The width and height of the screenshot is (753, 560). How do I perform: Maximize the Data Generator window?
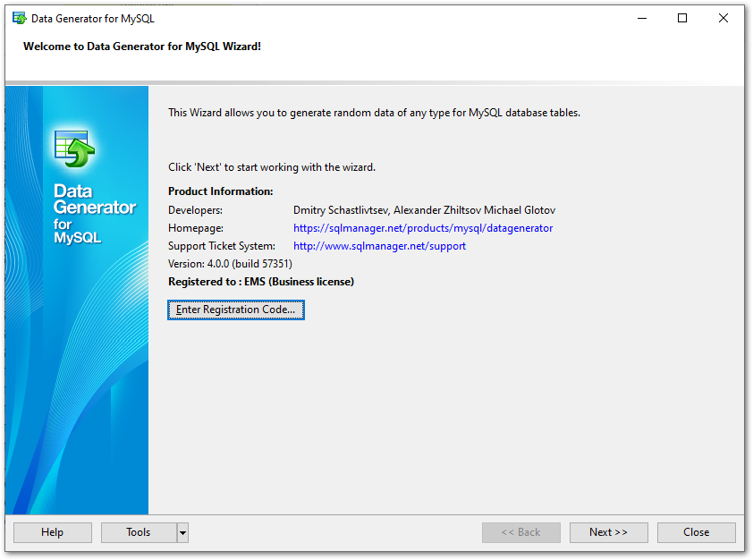point(682,18)
